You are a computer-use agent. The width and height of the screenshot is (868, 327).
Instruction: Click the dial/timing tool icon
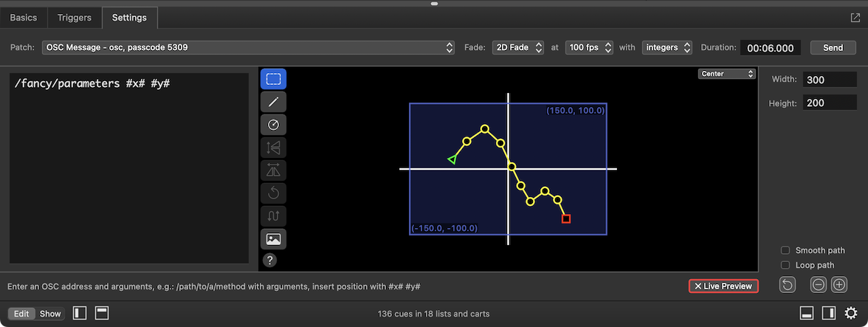(273, 125)
